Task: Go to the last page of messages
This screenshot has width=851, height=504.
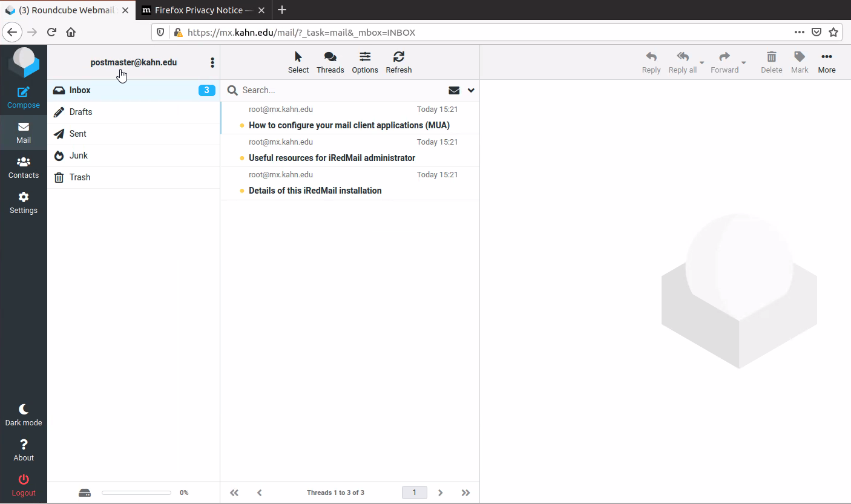Action: (465, 493)
